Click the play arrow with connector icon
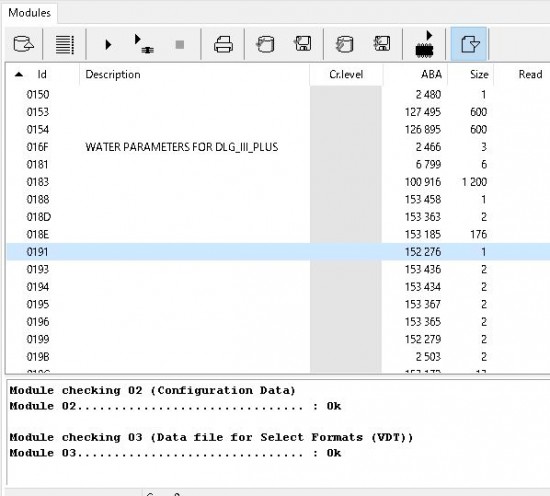Screen dimensions: 550x496 144,44
